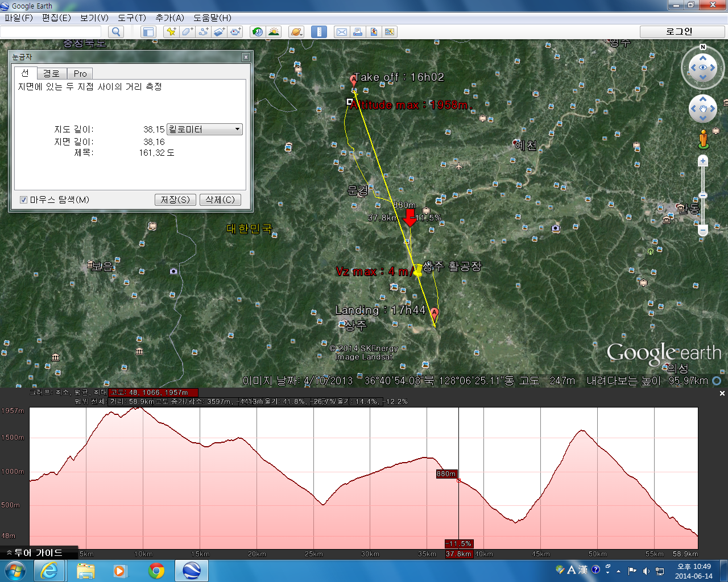Toggle the ruler tool icon
The height and width of the screenshot is (582, 728).
click(319, 32)
